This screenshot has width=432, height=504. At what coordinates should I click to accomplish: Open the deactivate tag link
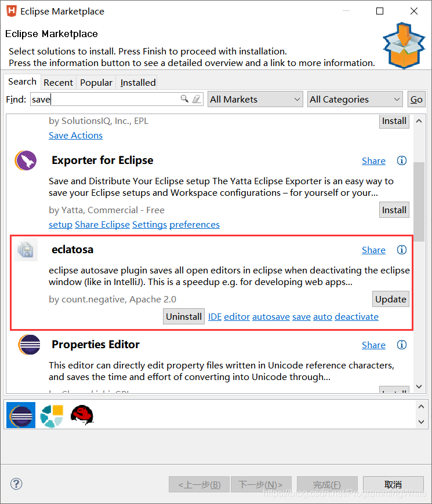coord(357,317)
